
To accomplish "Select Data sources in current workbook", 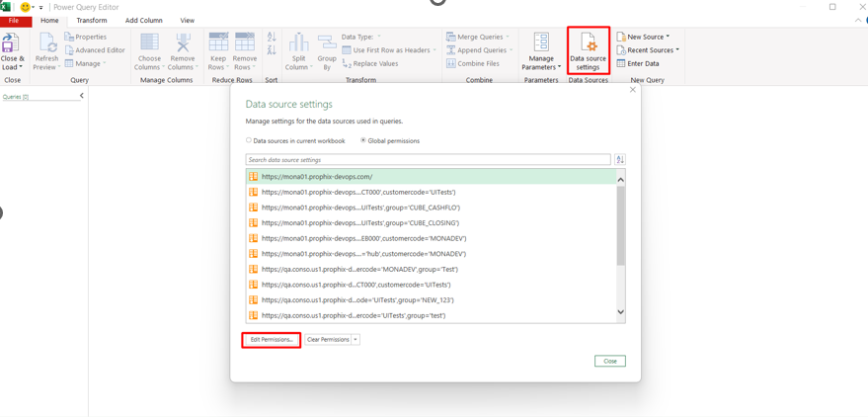I will point(295,140).
